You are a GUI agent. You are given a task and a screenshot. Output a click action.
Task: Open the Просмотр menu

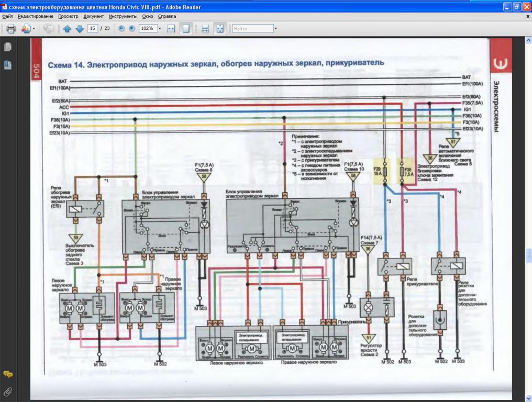(68, 16)
